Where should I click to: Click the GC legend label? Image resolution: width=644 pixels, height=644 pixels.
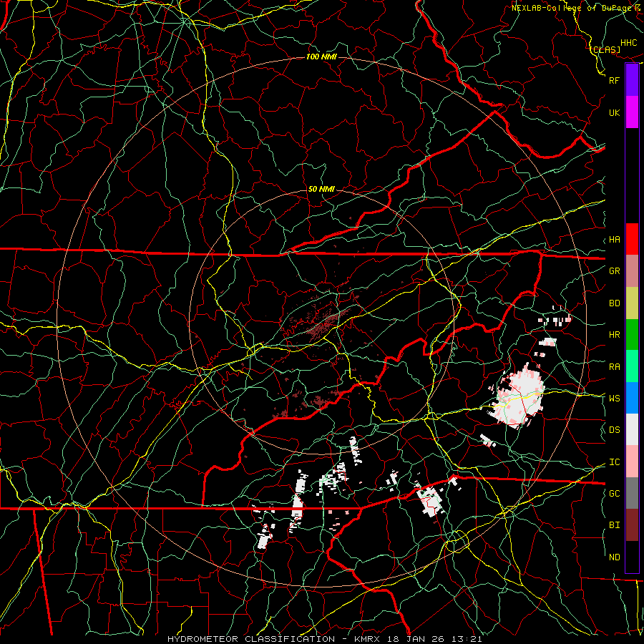[x=614, y=494]
